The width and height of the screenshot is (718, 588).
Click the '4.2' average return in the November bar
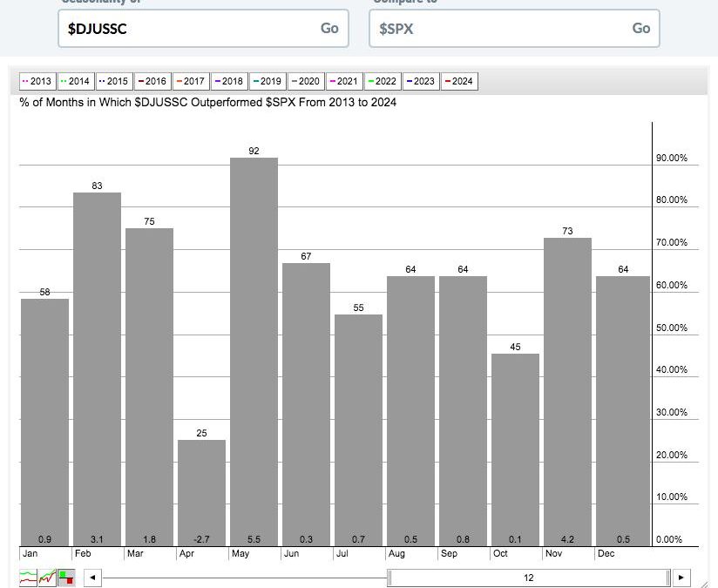567,539
